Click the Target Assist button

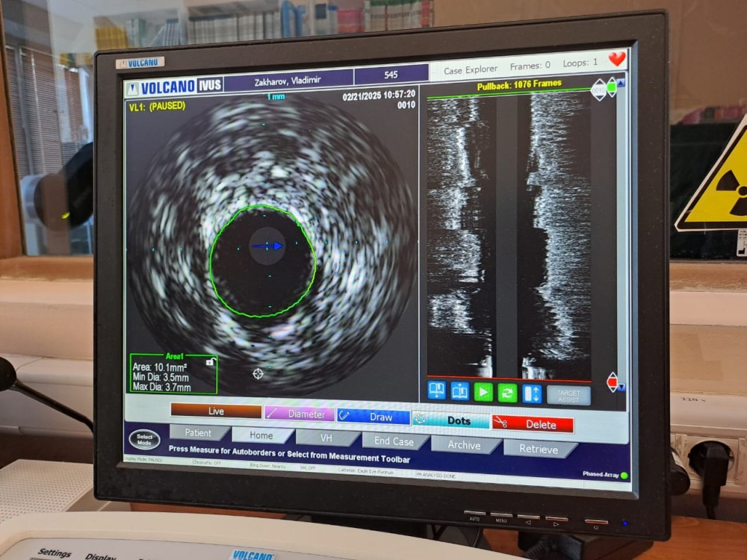(568, 396)
